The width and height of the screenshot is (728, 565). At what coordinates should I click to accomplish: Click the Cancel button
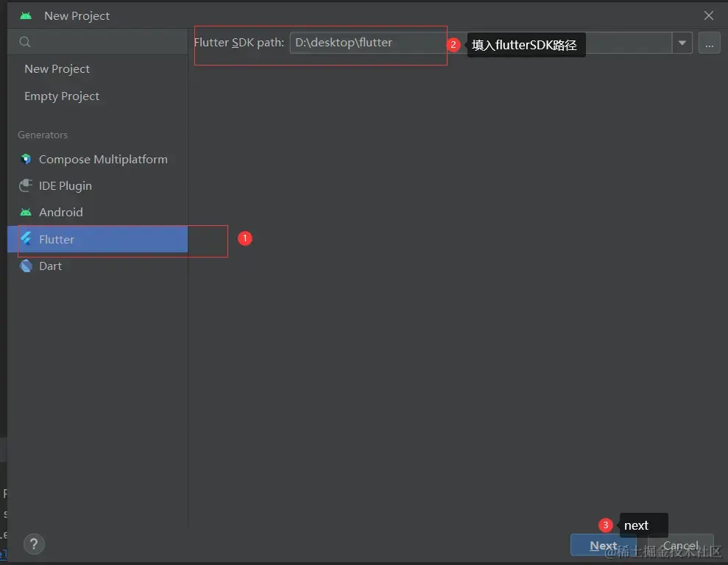[680, 545]
